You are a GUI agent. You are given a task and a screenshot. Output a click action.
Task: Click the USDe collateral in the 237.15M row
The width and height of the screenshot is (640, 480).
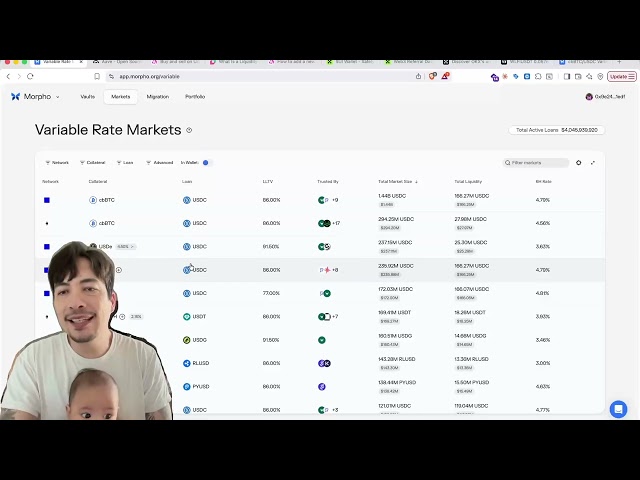click(100, 247)
